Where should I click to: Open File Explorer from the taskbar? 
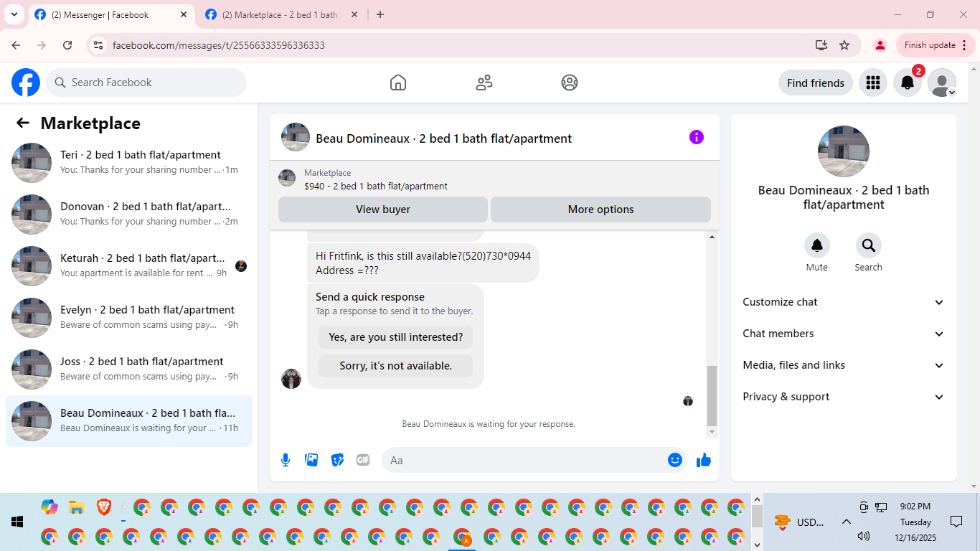[77, 507]
